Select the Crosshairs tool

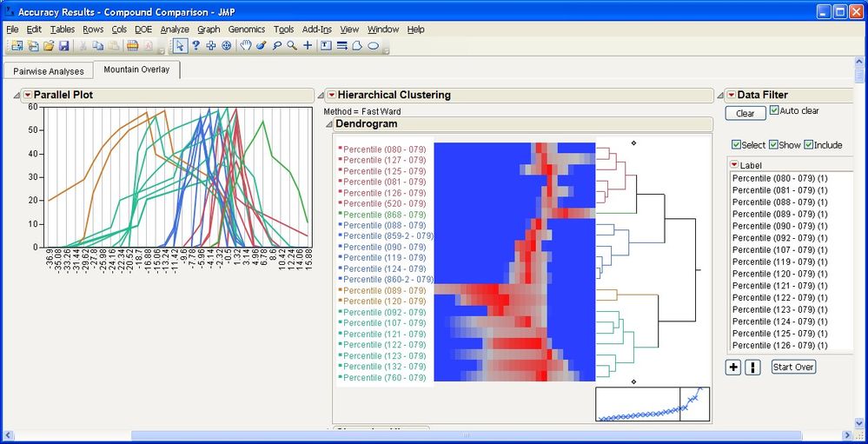tap(308, 46)
